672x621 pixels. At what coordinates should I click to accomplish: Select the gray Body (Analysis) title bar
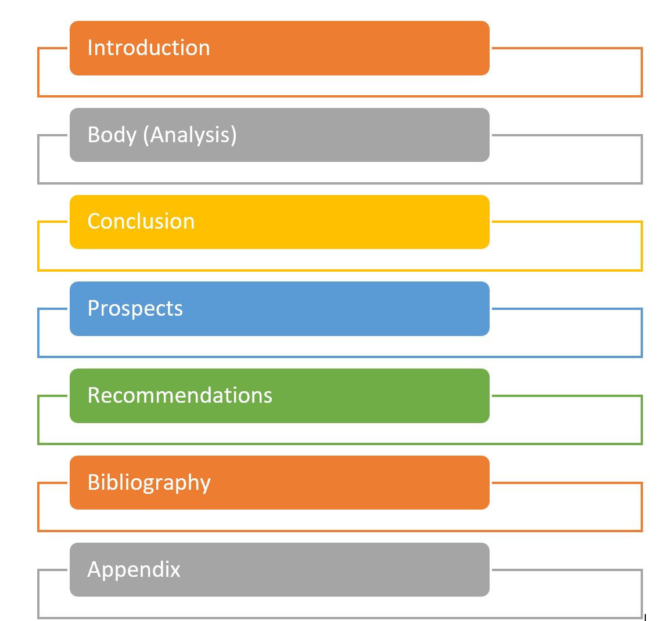(279, 135)
